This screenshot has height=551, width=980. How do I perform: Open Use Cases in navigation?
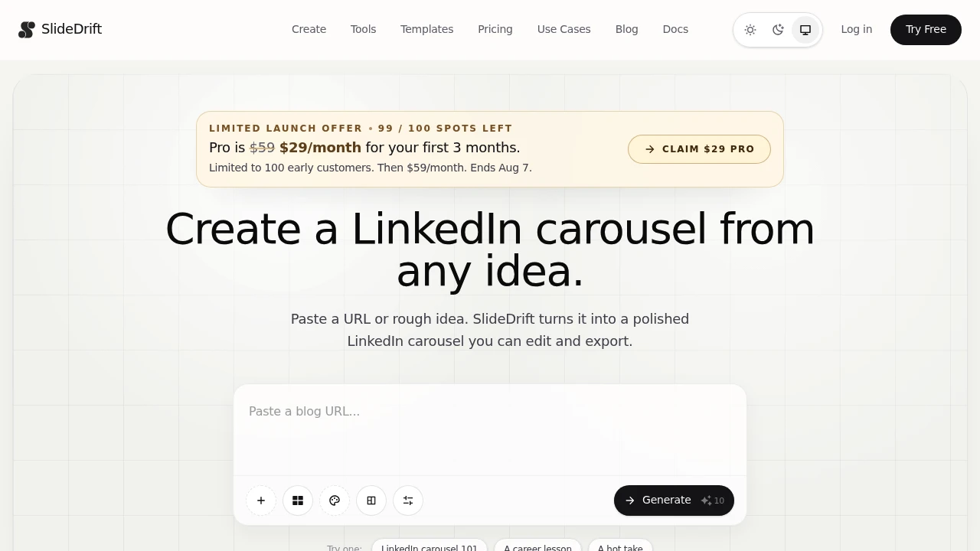(564, 29)
